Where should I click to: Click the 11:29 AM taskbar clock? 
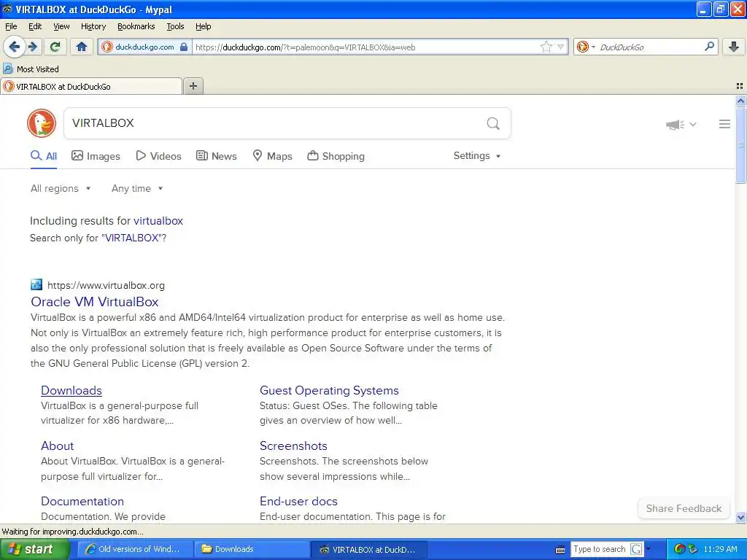point(720,549)
